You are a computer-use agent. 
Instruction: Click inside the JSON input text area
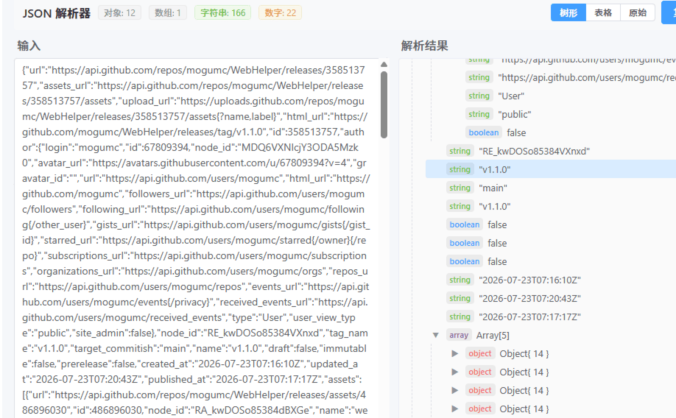click(x=196, y=239)
